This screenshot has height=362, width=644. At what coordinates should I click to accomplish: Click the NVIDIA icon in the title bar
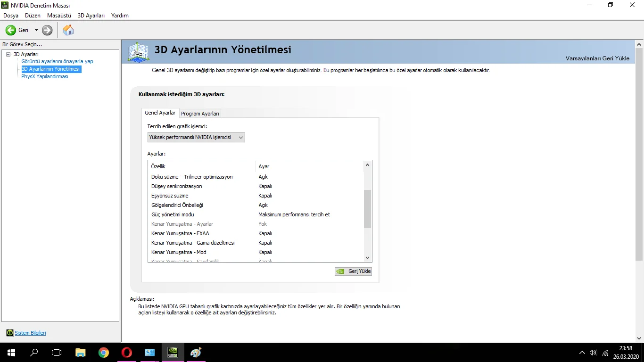(x=6, y=5)
